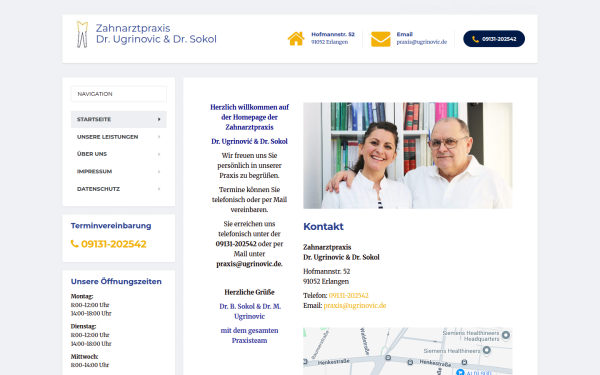This screenshot has height=375, width=600.
Task: Click the large Terminvereinbarung phone number
Action: 114,244
